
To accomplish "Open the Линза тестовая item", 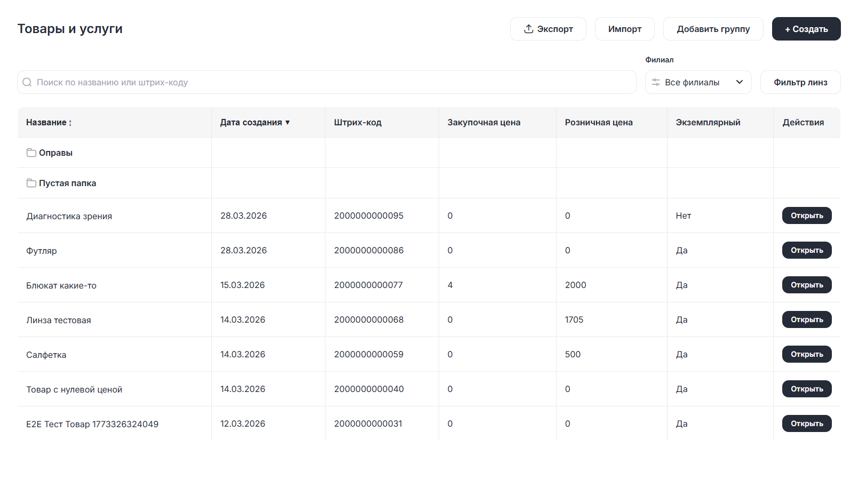I will tap(807, 319).
